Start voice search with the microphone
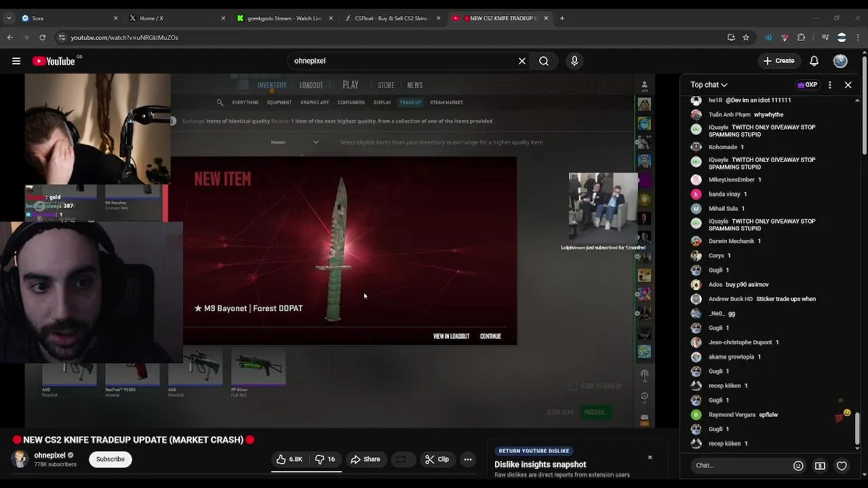This screenshot has height=488, width=868. [x=574, y=61]
